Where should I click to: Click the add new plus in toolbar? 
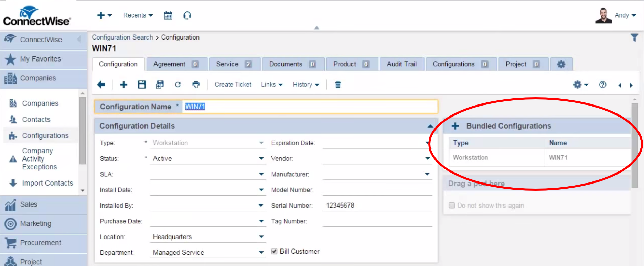pos(124,85)
